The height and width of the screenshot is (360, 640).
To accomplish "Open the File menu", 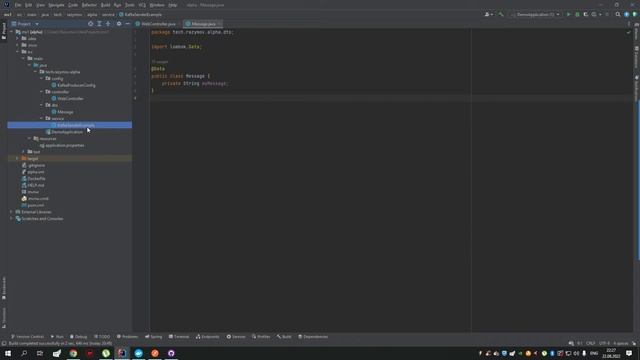I will (18, 5).
